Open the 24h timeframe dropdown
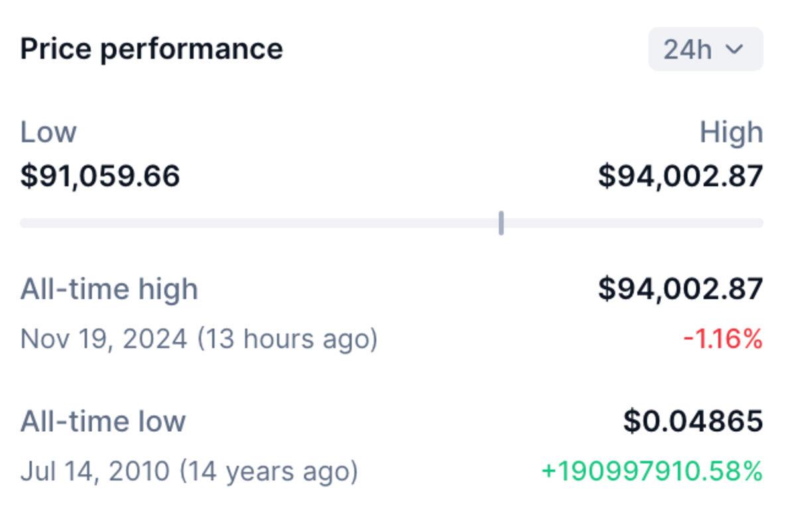This screenshot has height=532, width=796. [x=705, y=49]
